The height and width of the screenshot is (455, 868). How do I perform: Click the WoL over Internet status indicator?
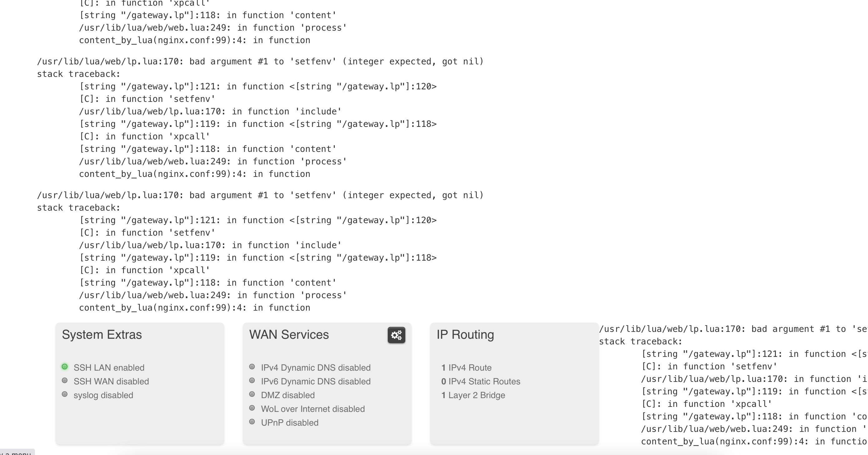coord(252,408)
